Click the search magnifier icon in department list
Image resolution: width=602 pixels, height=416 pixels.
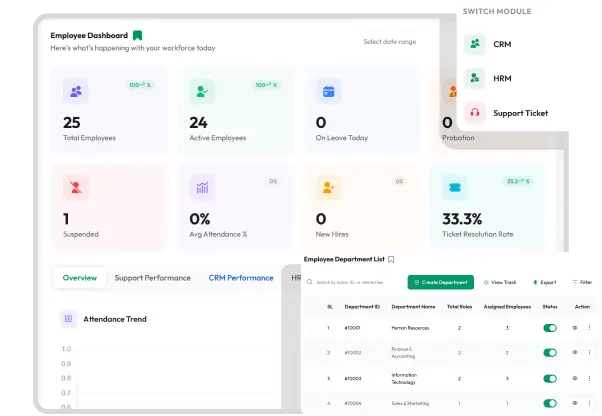(x=309, y=282)
